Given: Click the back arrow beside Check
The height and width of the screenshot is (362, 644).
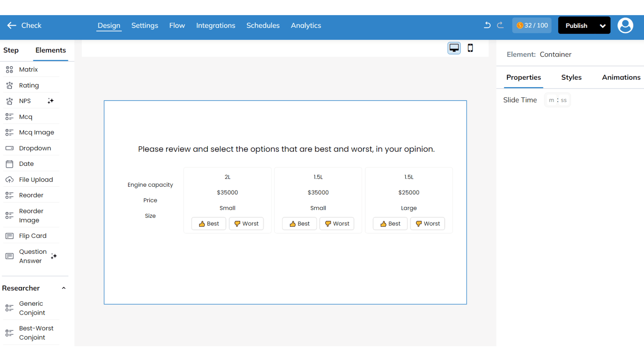Looking at the screenshot, I should 12,25.
